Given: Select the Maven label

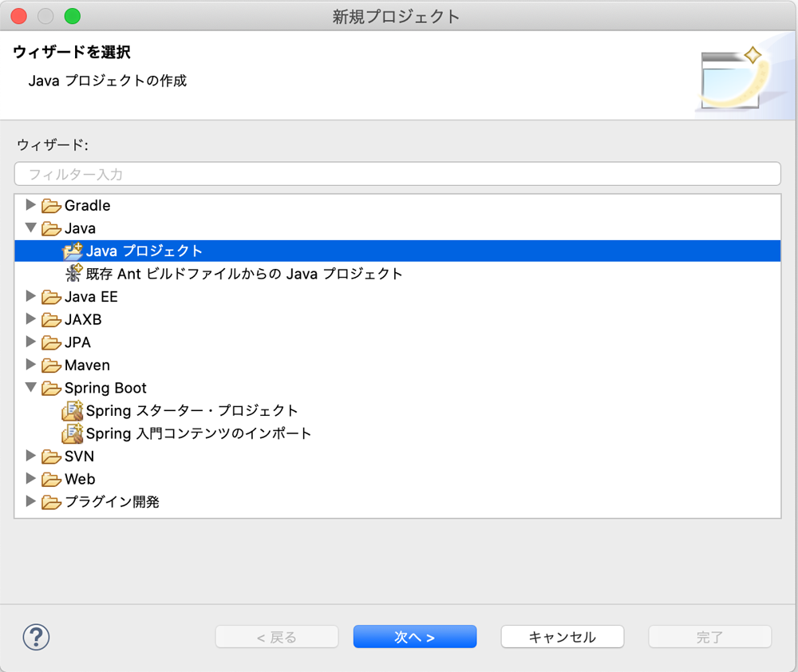Looking at the screenshot, I should point(87,366).
